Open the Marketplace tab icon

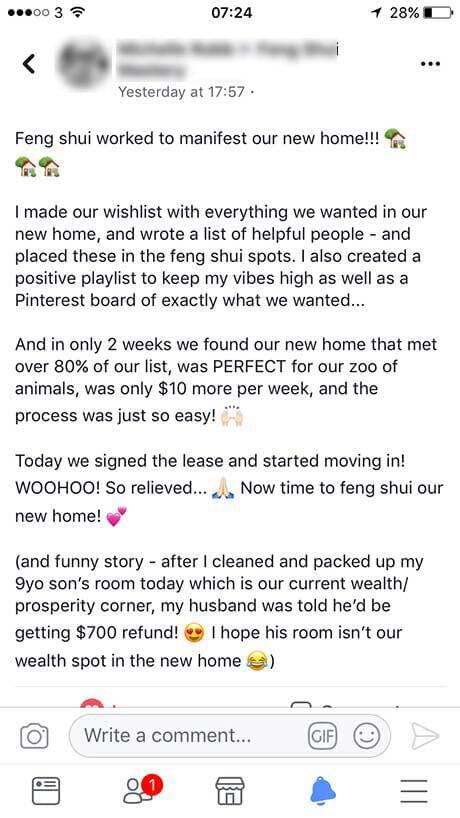(230, 790)
